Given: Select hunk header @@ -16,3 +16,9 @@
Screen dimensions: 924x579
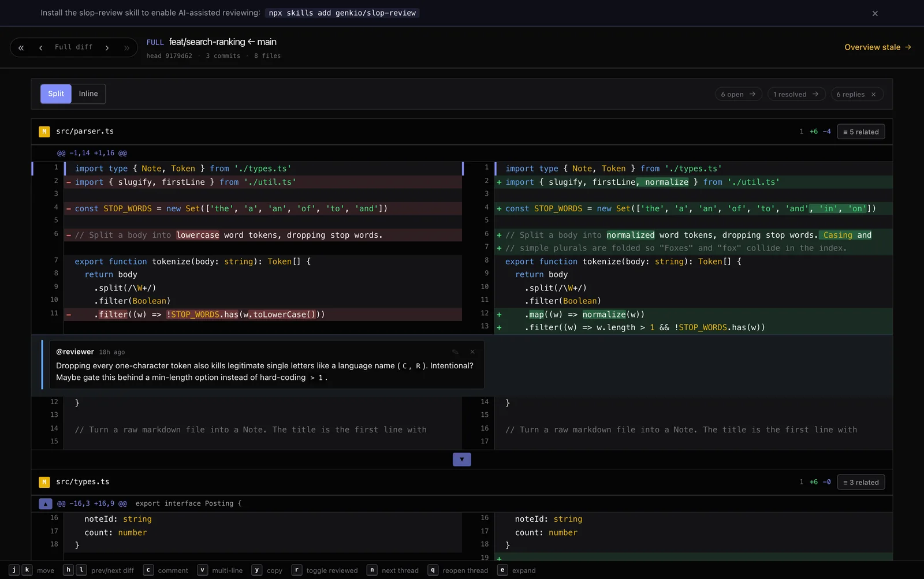Looking at the screenshot, I should point(92,503).
